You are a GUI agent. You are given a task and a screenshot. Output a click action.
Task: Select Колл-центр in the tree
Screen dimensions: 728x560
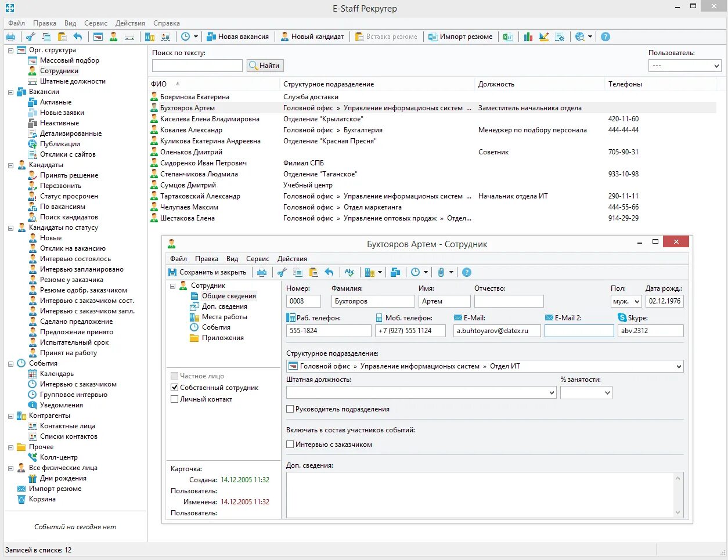point(58,457)
